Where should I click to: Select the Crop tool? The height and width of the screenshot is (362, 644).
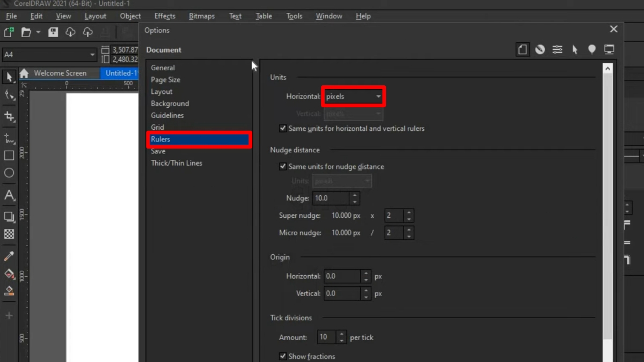9,116
